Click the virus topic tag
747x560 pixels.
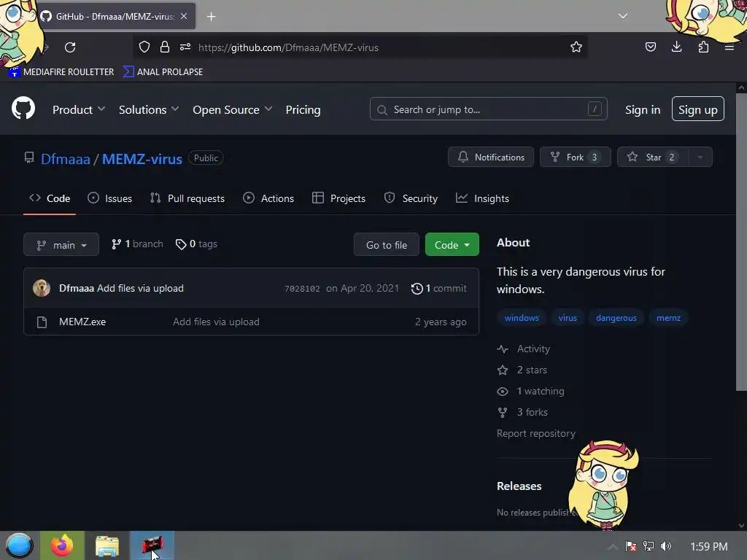[x=568, y=318]
